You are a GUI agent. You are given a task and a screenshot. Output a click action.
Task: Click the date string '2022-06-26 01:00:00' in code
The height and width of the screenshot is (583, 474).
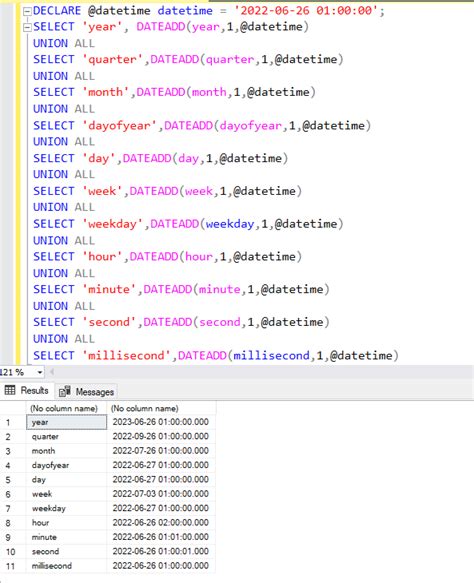306,11
